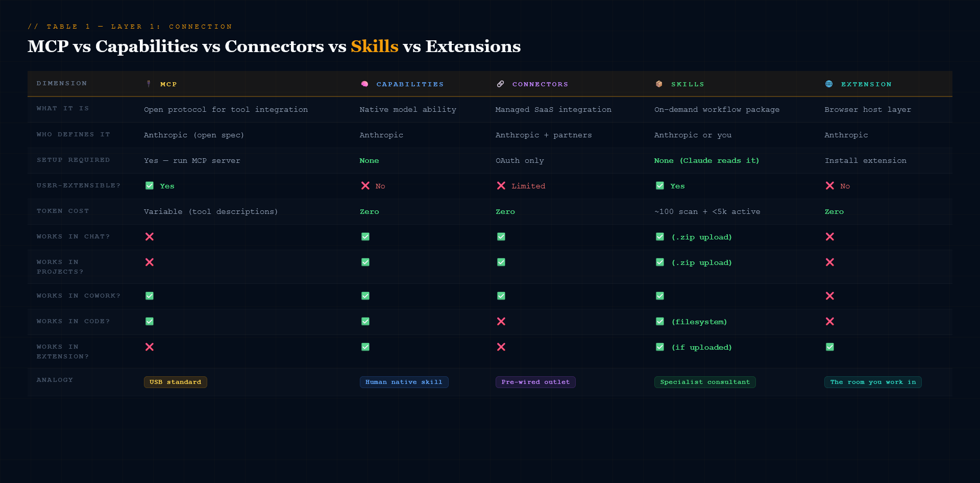
Task: Click the pink brain icon beside CAPABILITIES
Action: click(x=365, y=84)
